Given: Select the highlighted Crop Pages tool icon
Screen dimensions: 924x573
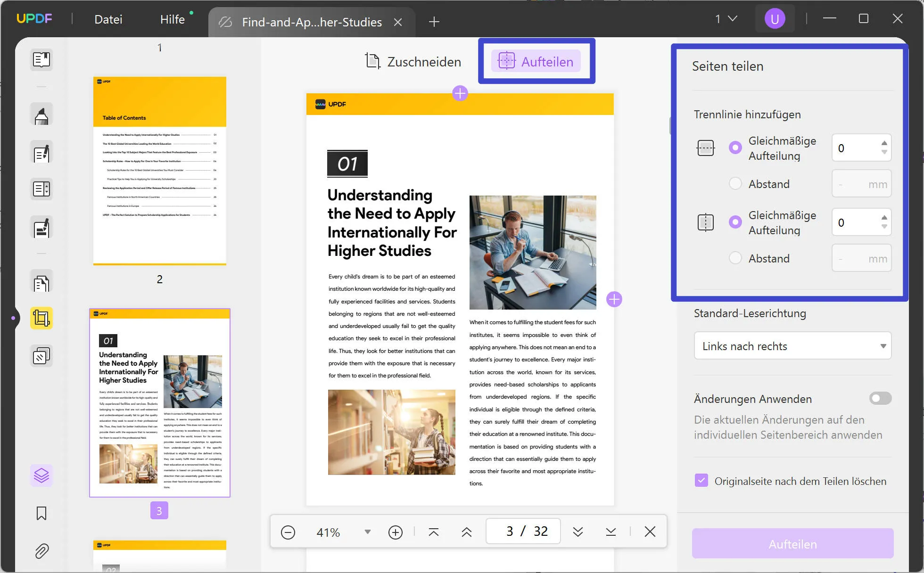Looking at the screenshot, I should (41, 318).
